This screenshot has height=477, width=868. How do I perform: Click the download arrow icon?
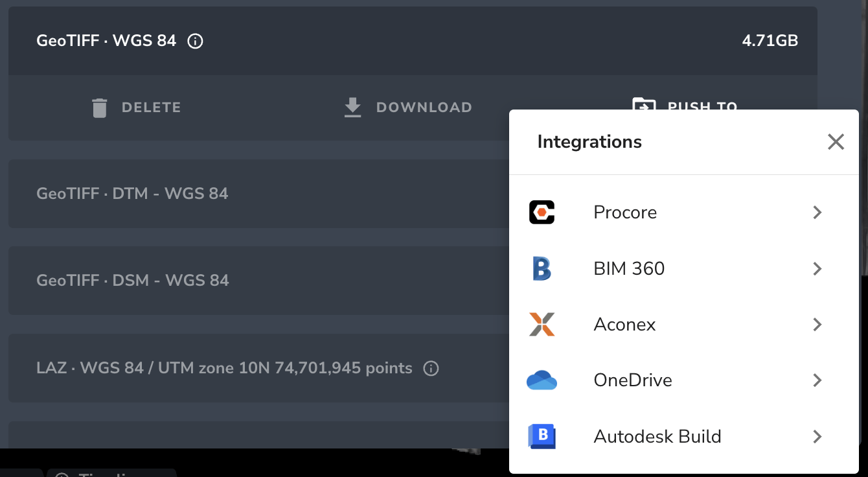(352, 107)
